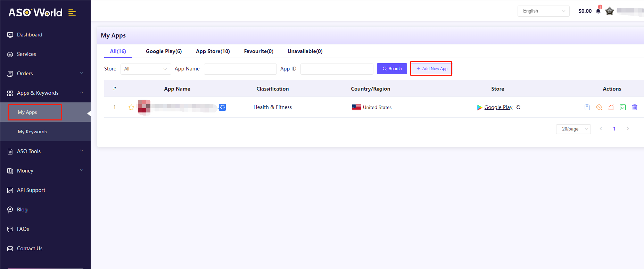Image resolution: width=644 pixels, height=269 pixels.
Task: Click the blue clipboard action icon
Action: tap(587, 107)
